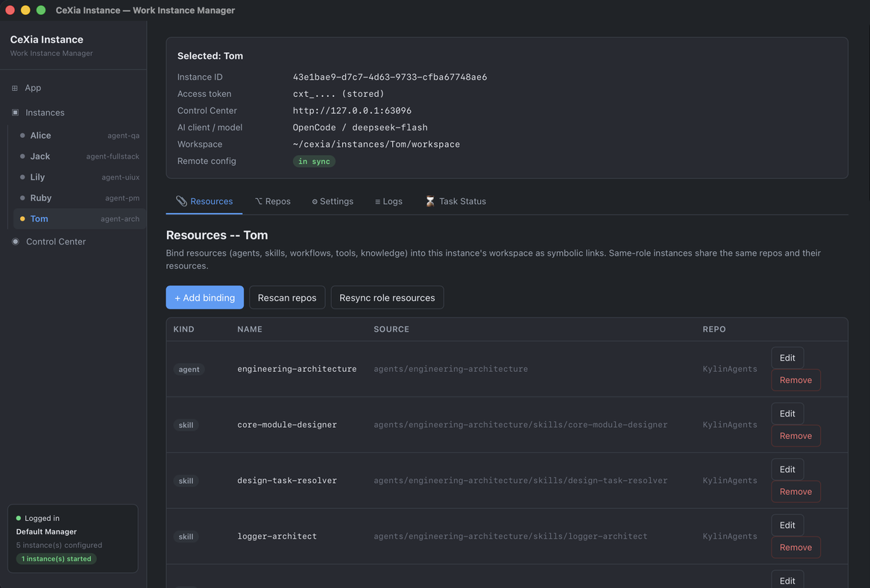This screenshot has width=870, height=588.
Task: Open the Resources tab
Action: 204,201
